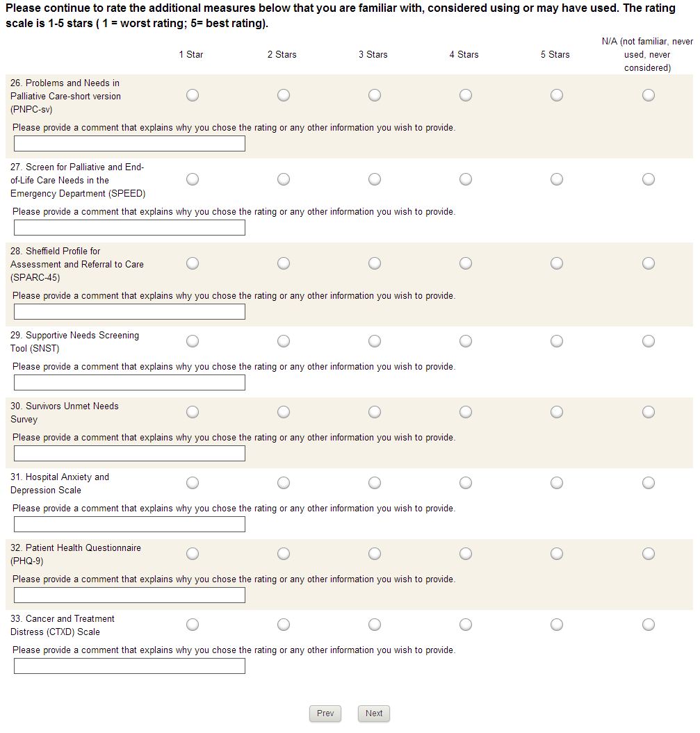
Task: Rate CTXD Scale with 1 Star
Action: point(193,625)
